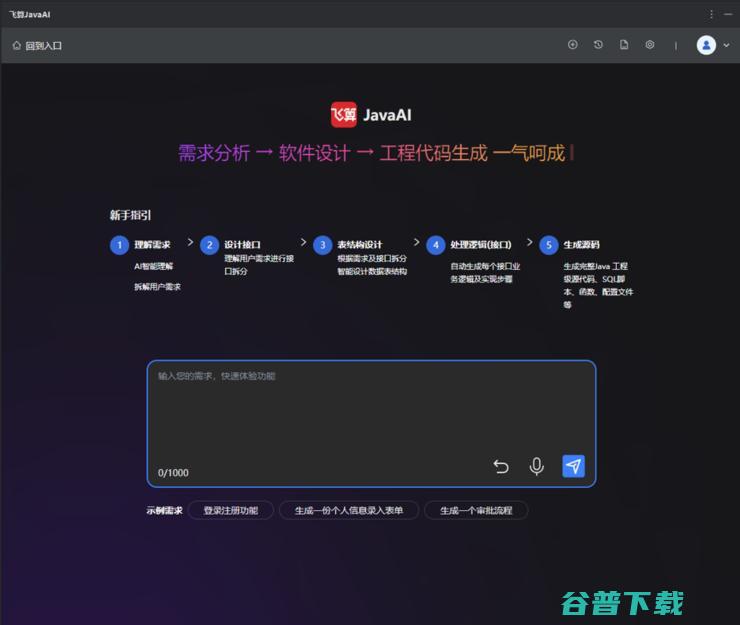Click the chevron after 理解需求 step

click(x=190, y=242)
